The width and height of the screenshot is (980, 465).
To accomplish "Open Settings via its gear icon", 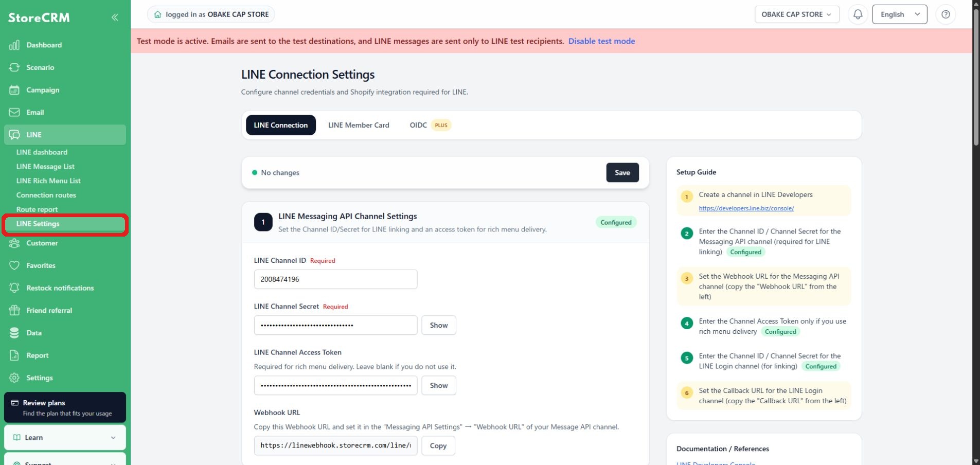I will point(14,378).
